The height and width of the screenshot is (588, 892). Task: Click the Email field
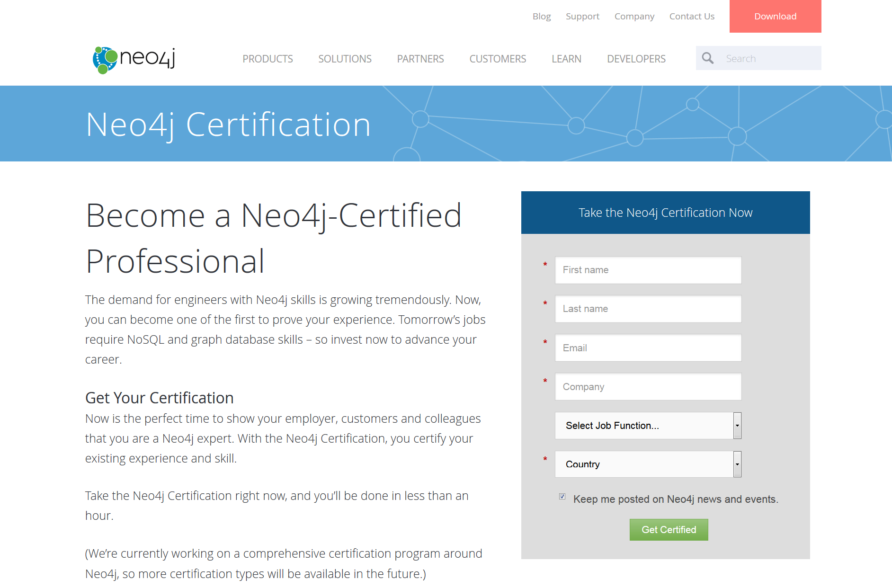tap(648, 348)
